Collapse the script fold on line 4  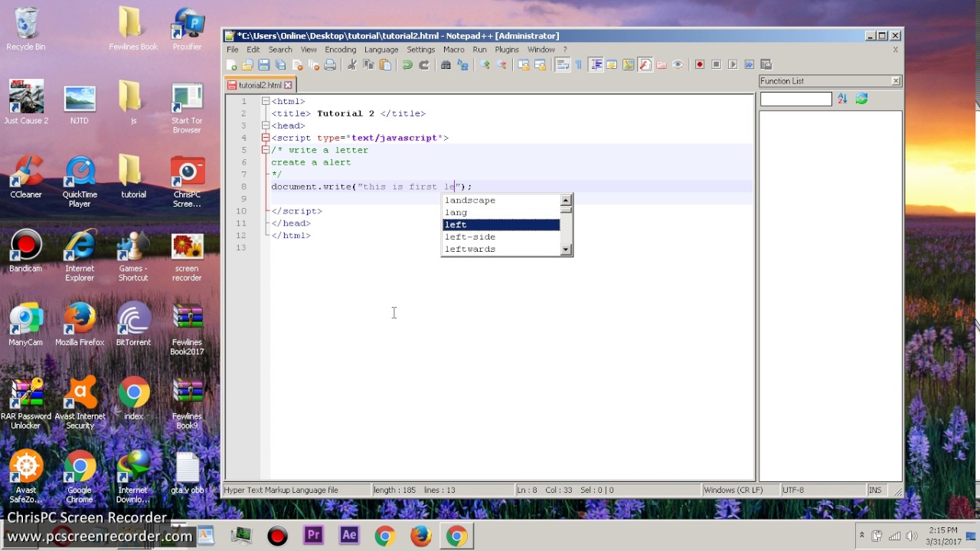click(x=265, y=138)
